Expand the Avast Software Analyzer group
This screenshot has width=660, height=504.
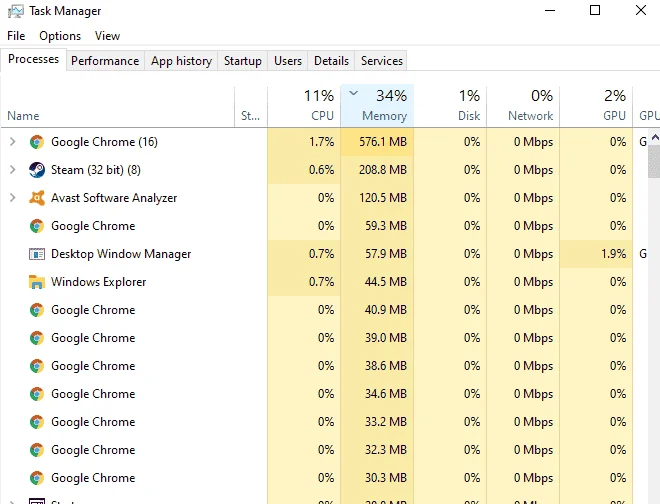pos(13,198)
